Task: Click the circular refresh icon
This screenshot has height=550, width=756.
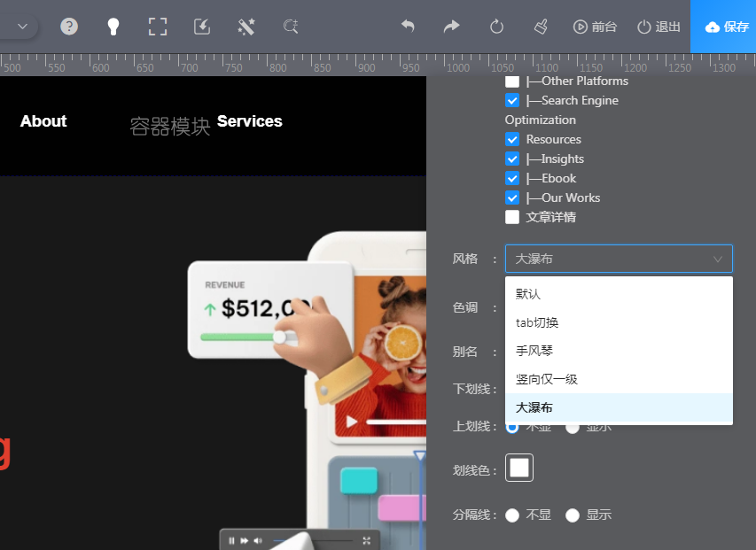Action: [x=496, y=27]
